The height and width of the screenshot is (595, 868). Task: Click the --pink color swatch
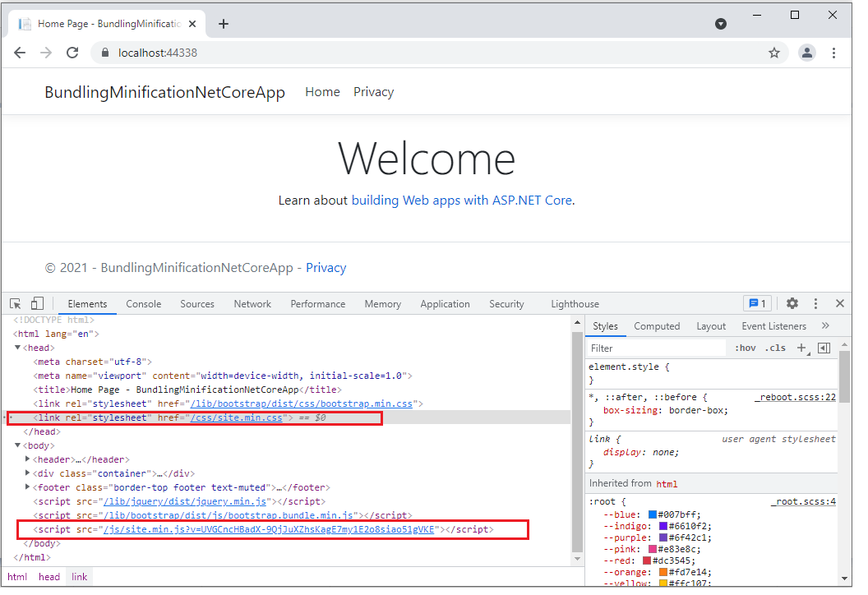653,549
